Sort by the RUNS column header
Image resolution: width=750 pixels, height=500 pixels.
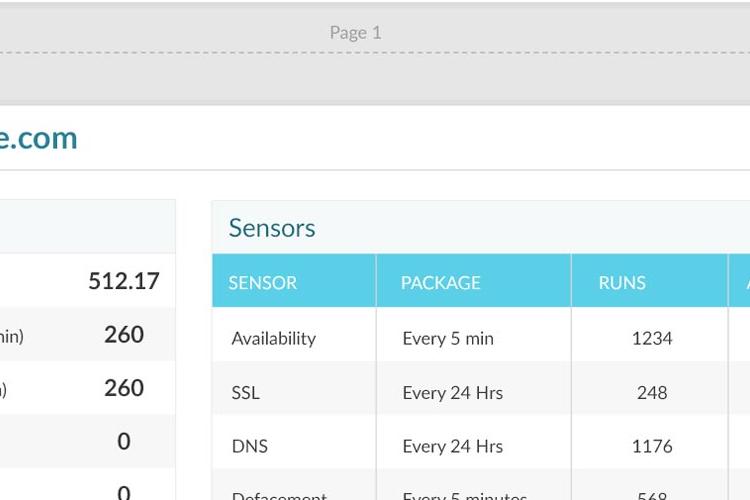(x=622, y=283)
